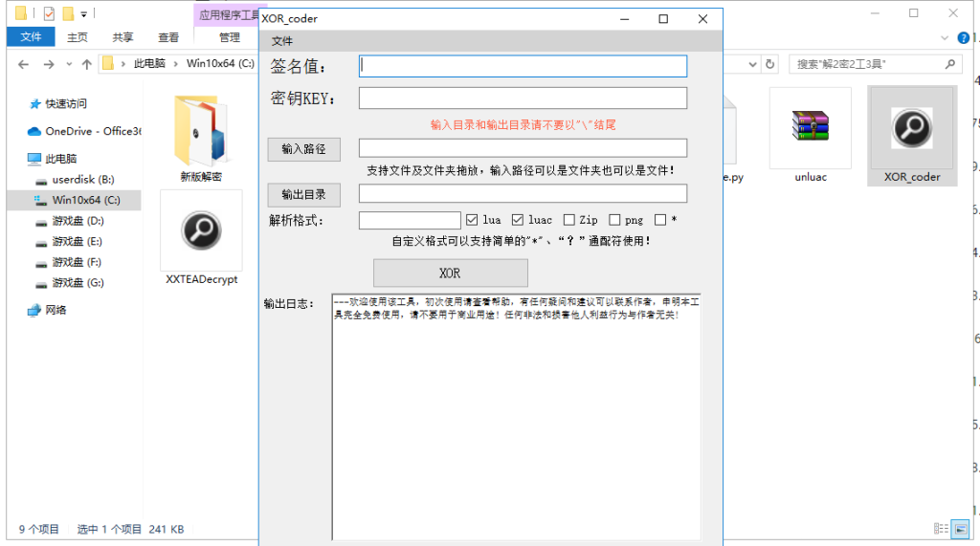The height and width of the screenshot is (546, 980).
Task: Select the XXTEADecrypt application icon
Action: pos(201,231)
